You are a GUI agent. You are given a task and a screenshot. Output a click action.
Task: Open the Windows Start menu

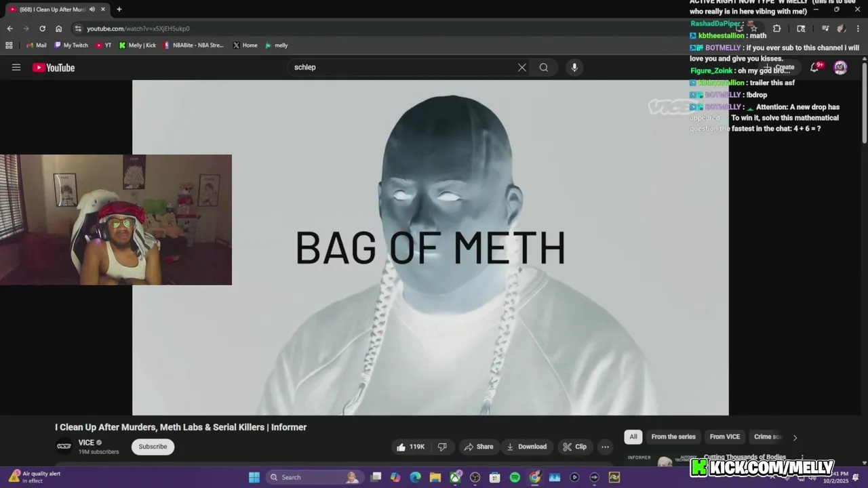254,477
